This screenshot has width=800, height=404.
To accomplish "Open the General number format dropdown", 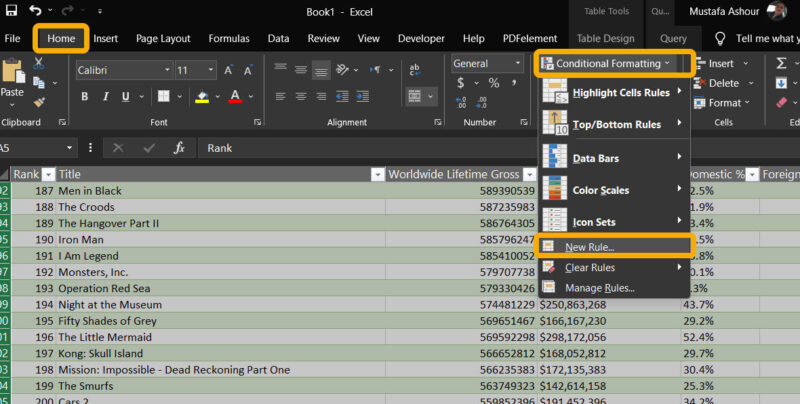I will 517,63.
